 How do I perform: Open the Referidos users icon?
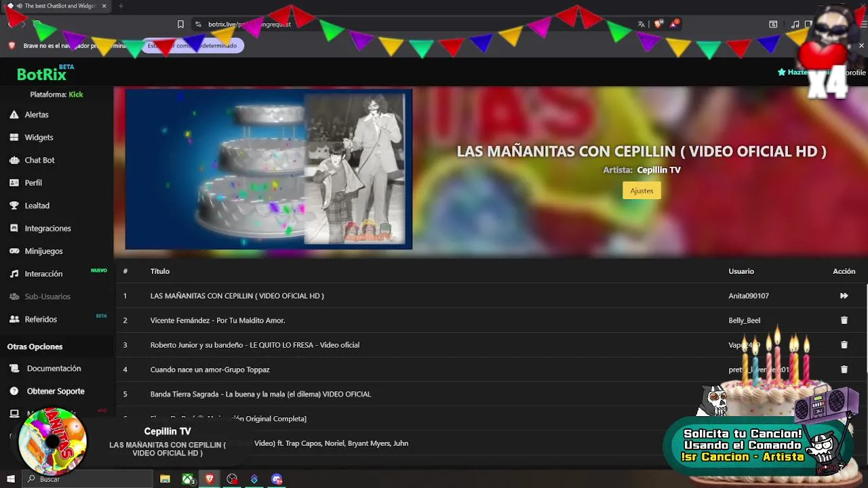(x=14, y=319)
